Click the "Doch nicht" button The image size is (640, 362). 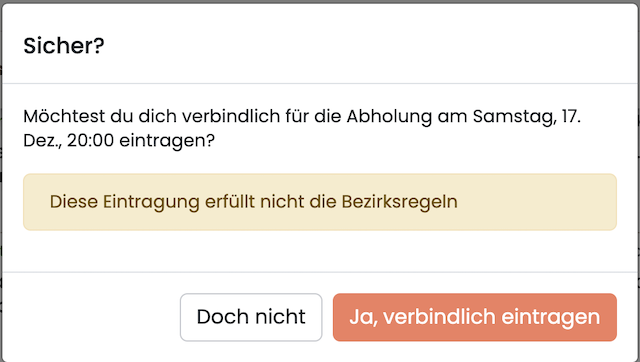click(251, 317)
